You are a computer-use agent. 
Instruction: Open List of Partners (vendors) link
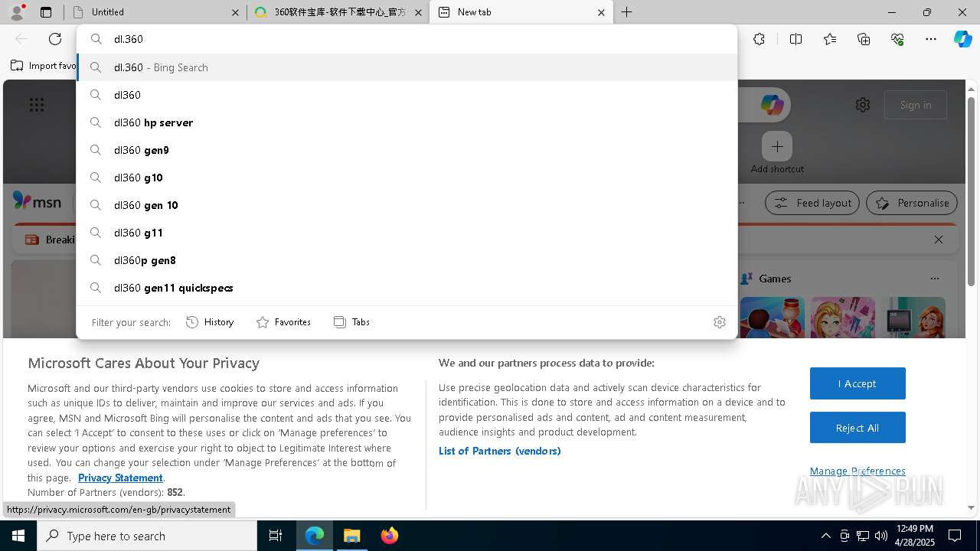499,451
